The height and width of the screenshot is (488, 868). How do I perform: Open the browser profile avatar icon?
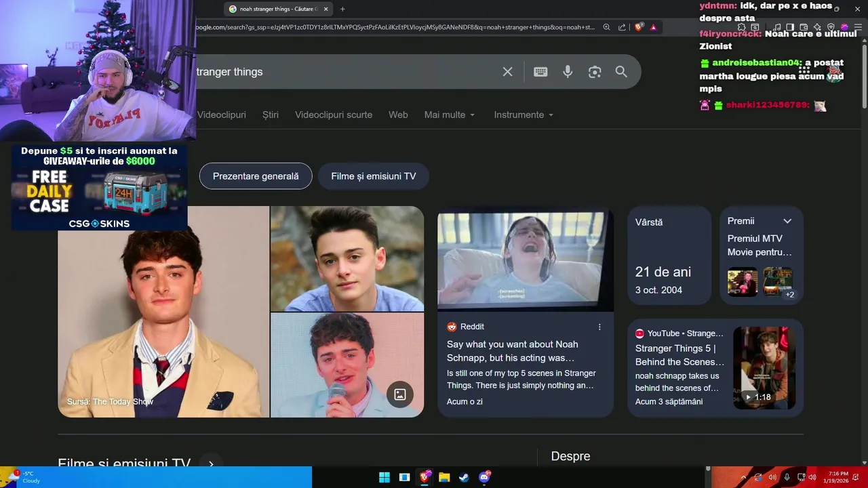(844, 27)
